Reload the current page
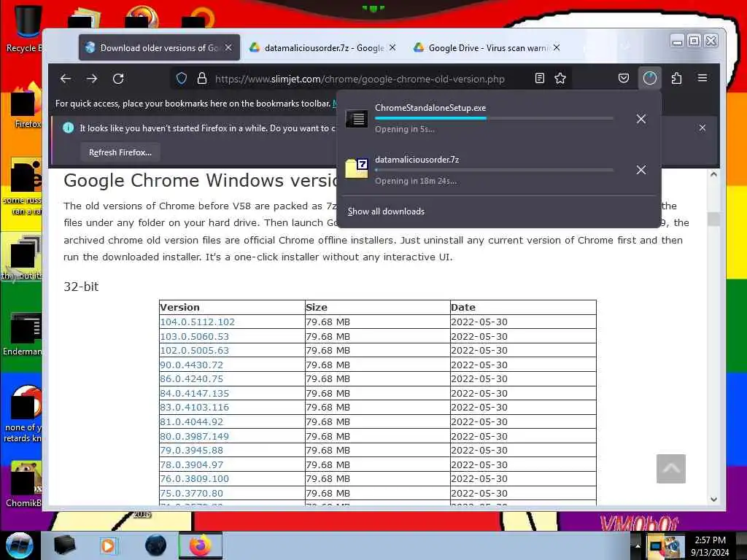This screenshot has height=560, width=747. click(118, 79)
